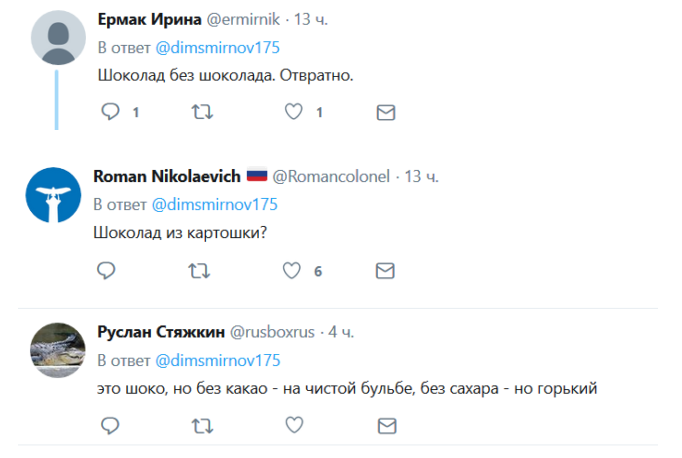Send Ермак Ирина's tweet via direct message

tap(385, 113)
